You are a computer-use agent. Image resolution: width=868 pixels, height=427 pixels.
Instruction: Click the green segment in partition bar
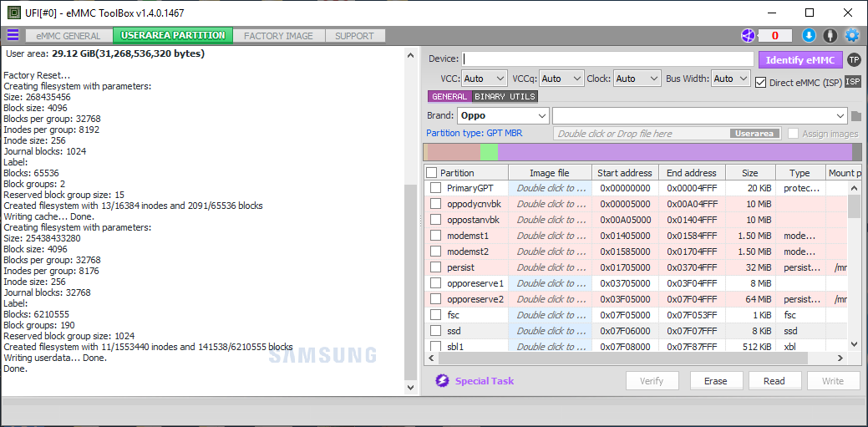489,152
